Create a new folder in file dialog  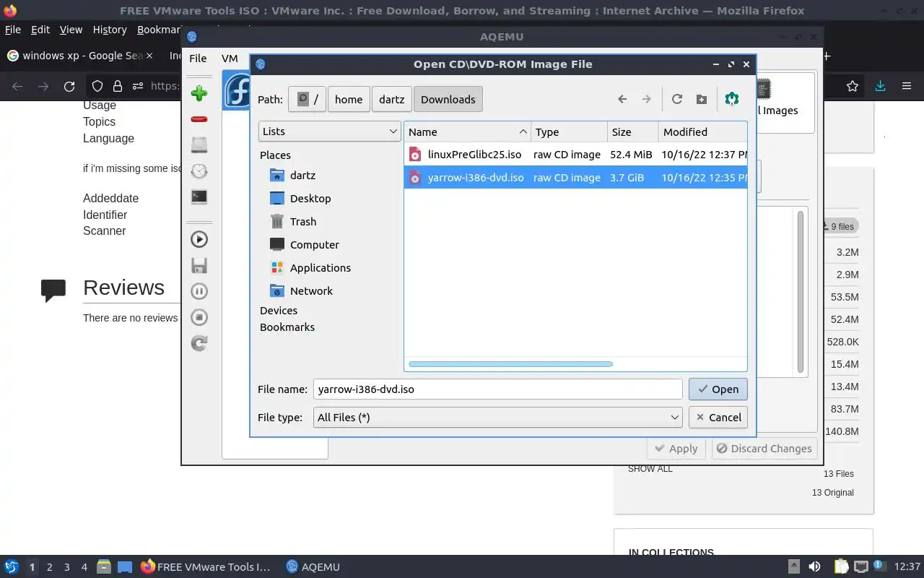coord(701,99)
